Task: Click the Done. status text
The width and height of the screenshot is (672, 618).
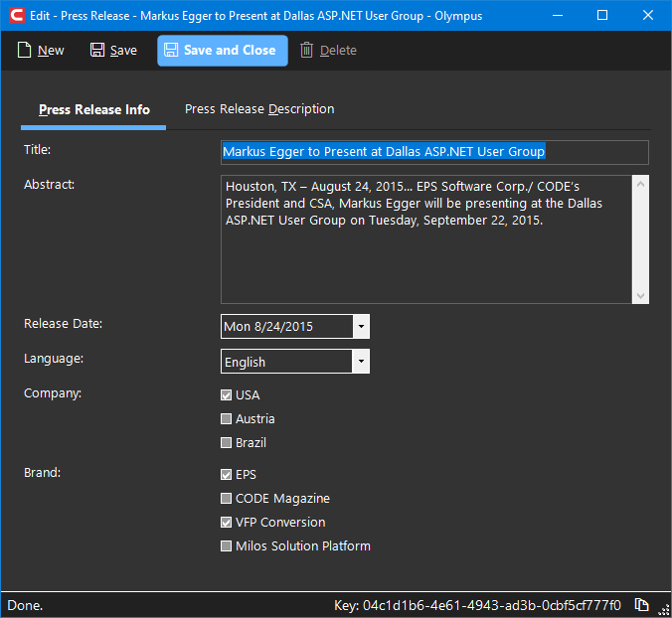Action: click(25, 605)
